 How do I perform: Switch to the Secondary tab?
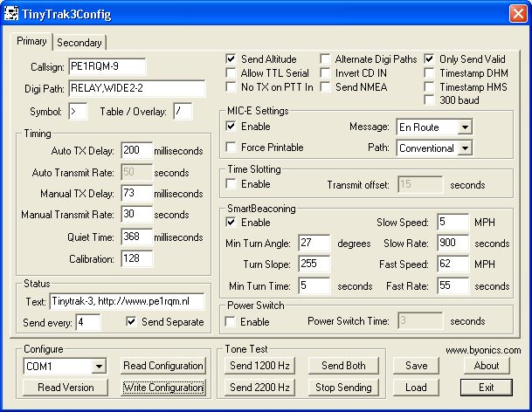pos(79,43)
